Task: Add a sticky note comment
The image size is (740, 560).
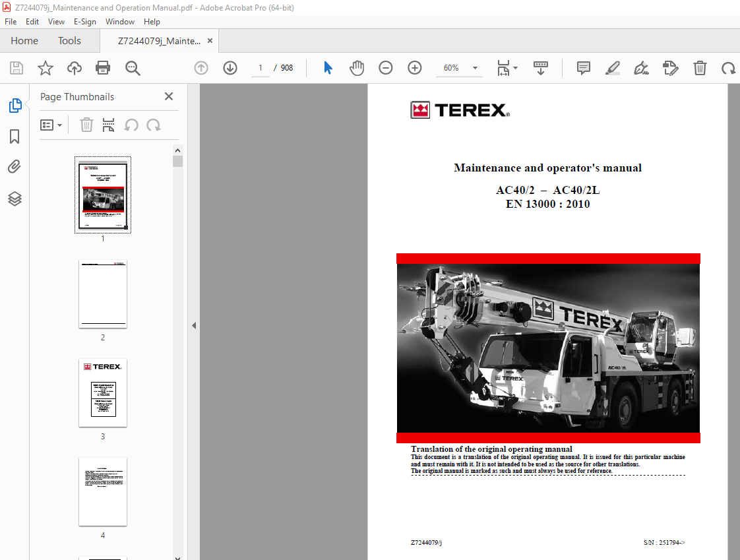Action: (583, 68)
